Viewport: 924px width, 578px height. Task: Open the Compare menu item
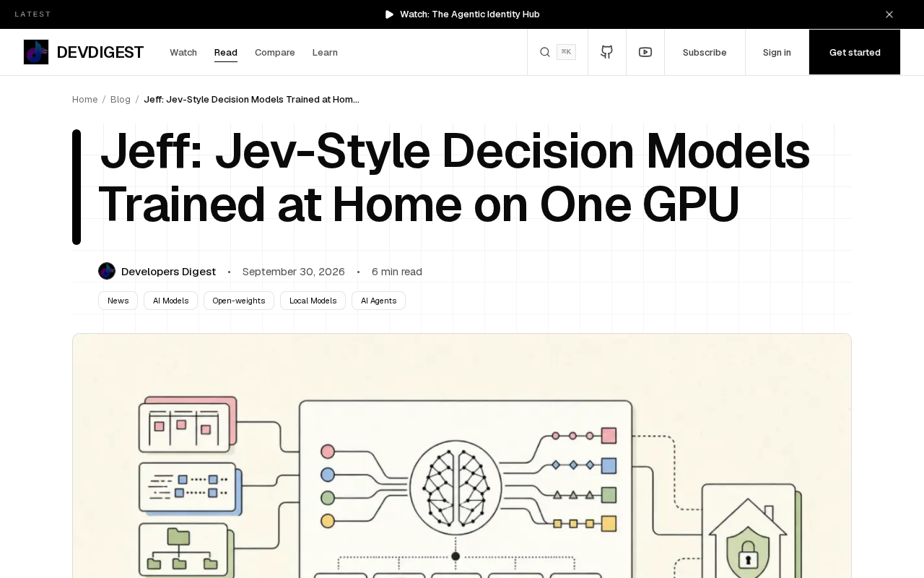click(275, 52)
